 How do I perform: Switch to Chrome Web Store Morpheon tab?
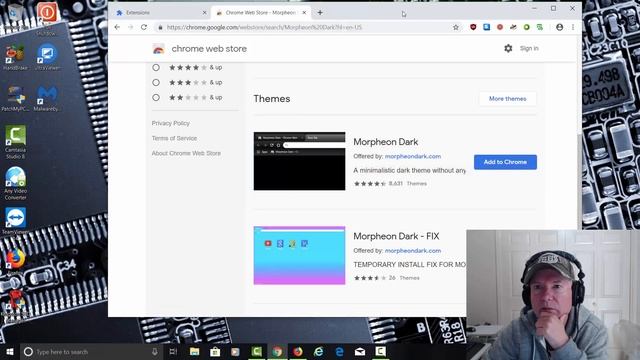click(261, 13)
